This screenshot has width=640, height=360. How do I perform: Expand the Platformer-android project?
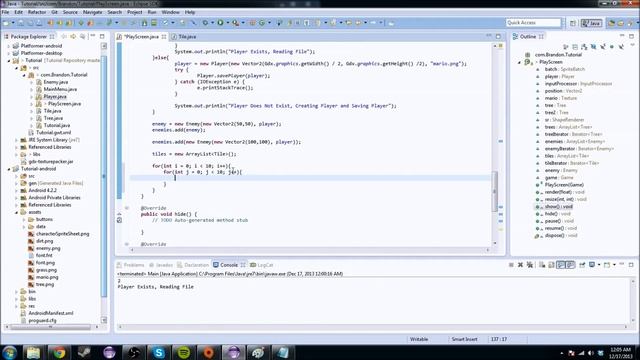pos(9,46)
